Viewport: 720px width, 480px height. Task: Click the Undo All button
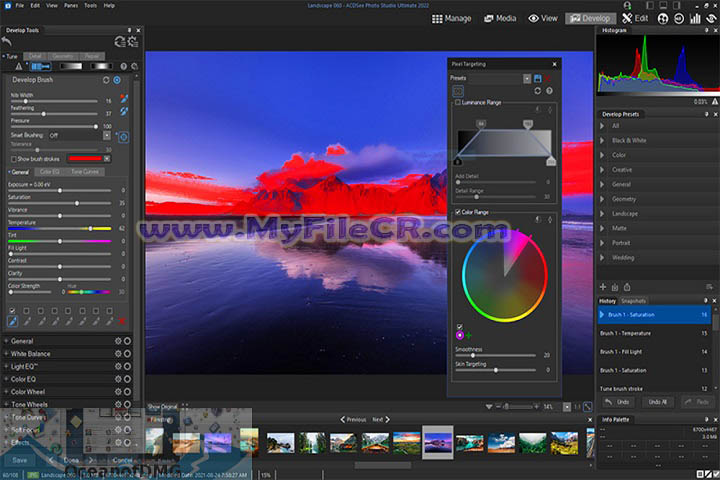pyautogui.click(x=657, y=402)
